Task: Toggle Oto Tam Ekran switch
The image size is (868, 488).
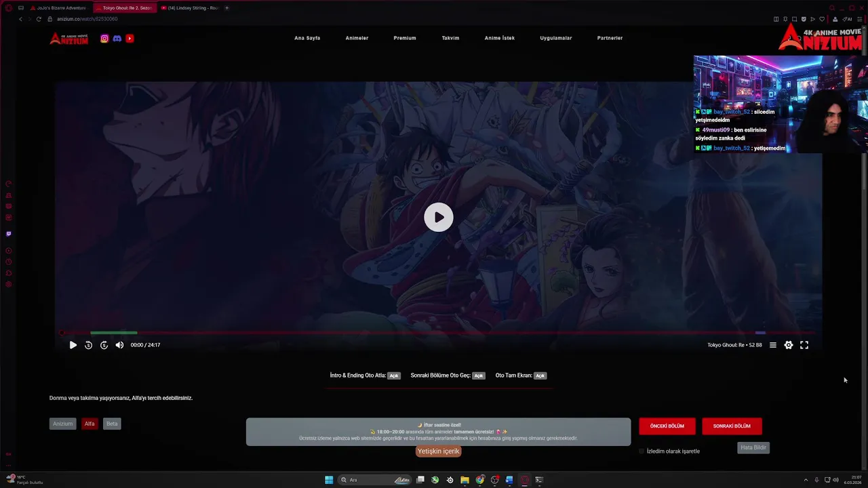Action: point(540,375)
